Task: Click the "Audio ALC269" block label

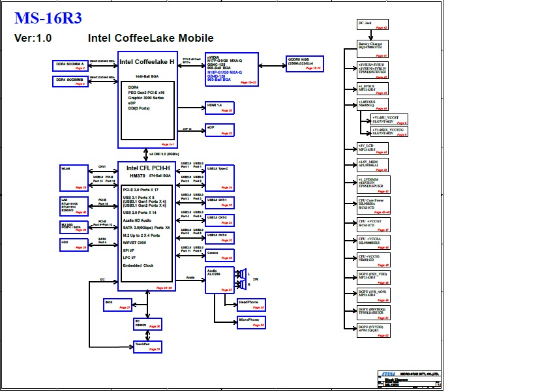Action: click(x=213, y=272)
